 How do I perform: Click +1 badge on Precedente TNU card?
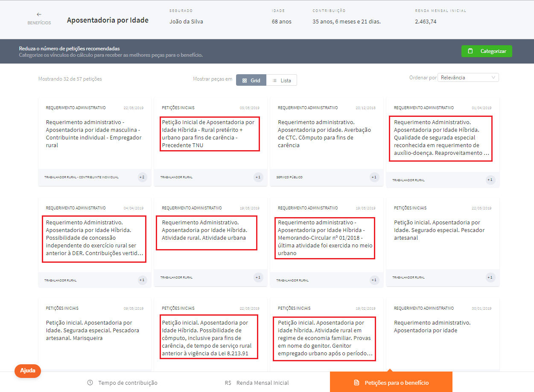click(258, 177)
